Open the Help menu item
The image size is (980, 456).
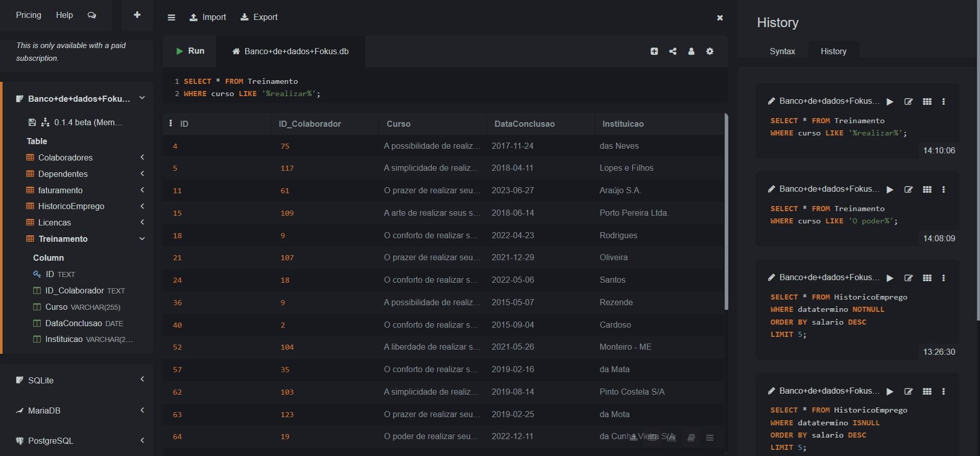click(64, 15)
